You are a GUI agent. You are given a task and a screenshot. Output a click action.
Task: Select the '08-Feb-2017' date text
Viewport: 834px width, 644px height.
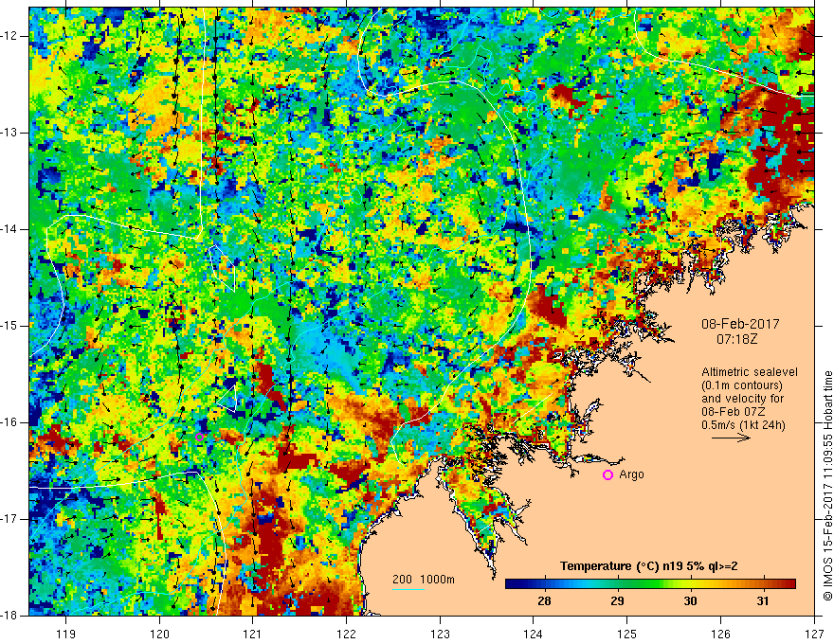coord(740,324)
